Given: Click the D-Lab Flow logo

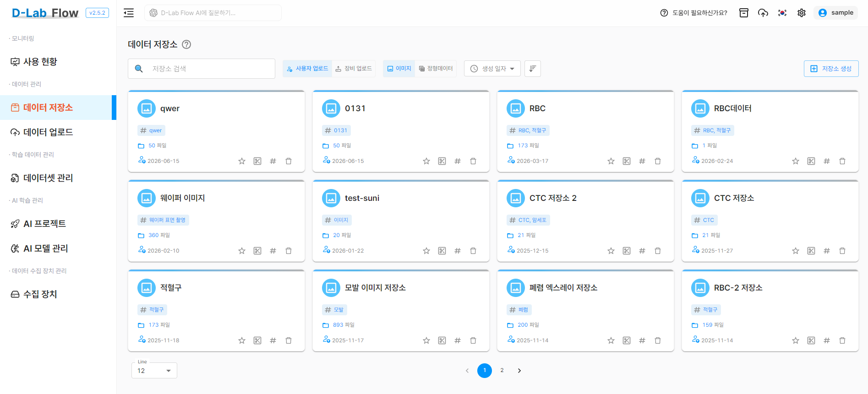Looking at the screenshot, I should coord(45,13).
